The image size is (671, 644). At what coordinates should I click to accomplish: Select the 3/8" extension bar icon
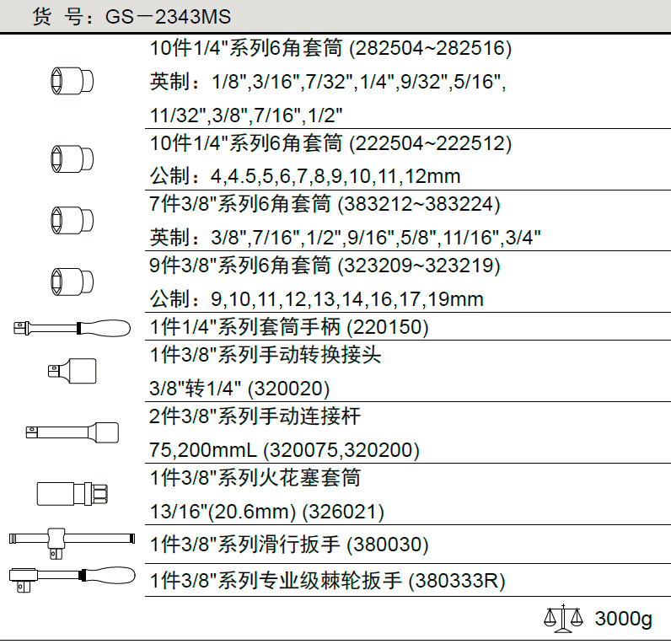click(72, 432)
